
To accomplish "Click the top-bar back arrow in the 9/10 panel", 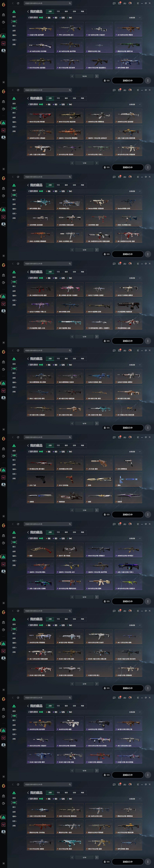I will (13, 697).
